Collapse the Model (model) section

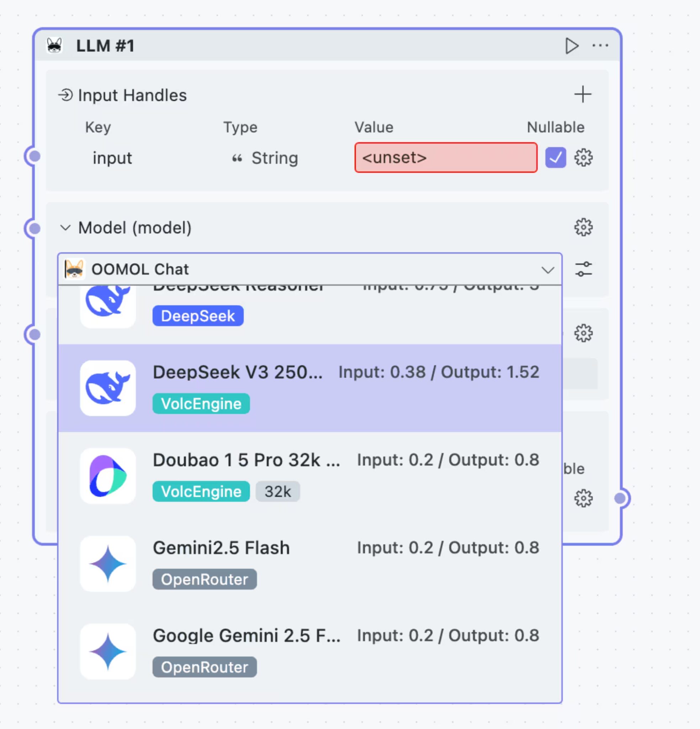[x=65, y=227]
